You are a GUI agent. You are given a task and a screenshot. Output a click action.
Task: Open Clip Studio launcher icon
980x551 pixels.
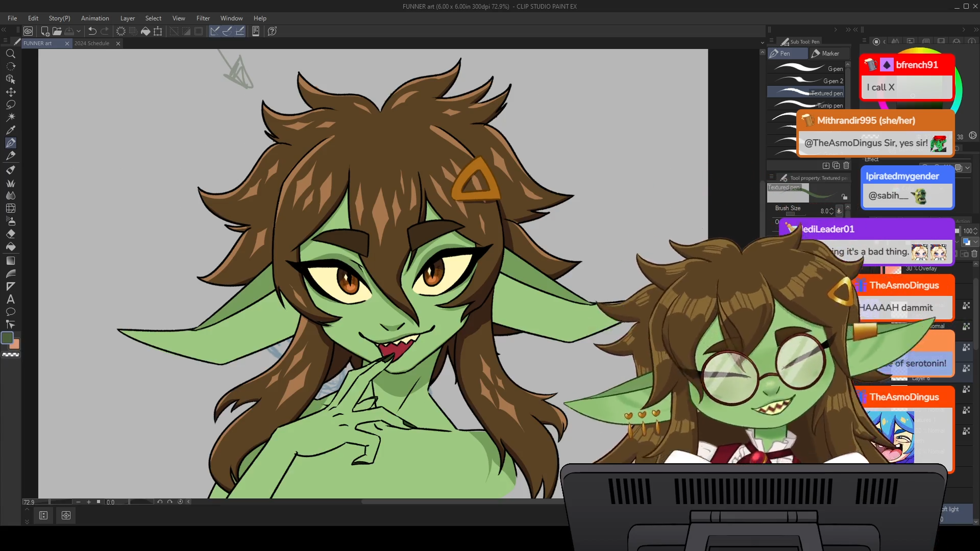(28, 31)
